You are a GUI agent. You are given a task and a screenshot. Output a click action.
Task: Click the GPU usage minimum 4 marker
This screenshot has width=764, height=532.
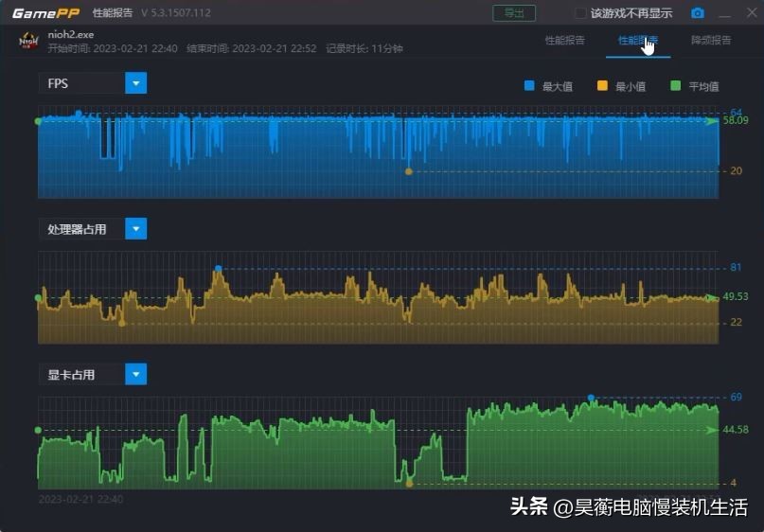(x=409, y=484)
